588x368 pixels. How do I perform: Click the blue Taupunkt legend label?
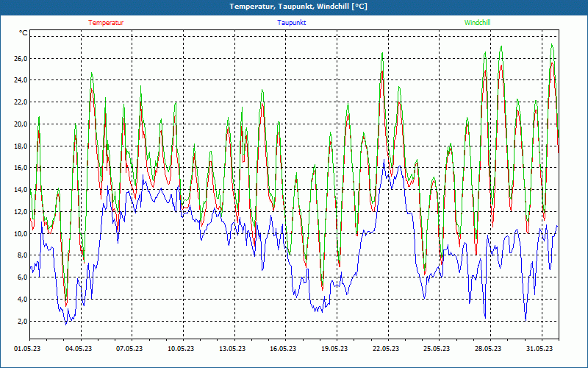tap(291, 23)
